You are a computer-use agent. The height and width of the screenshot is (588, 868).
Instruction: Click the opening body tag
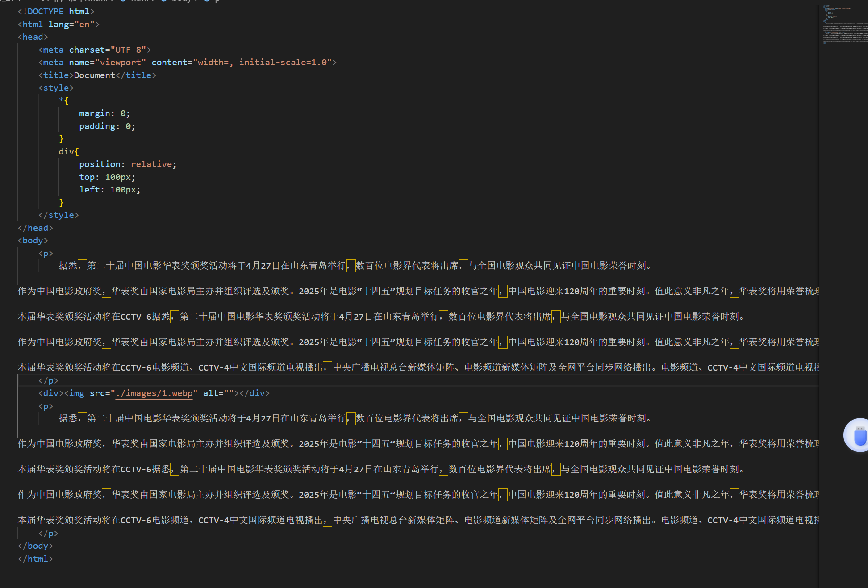(x=33, y=241)
